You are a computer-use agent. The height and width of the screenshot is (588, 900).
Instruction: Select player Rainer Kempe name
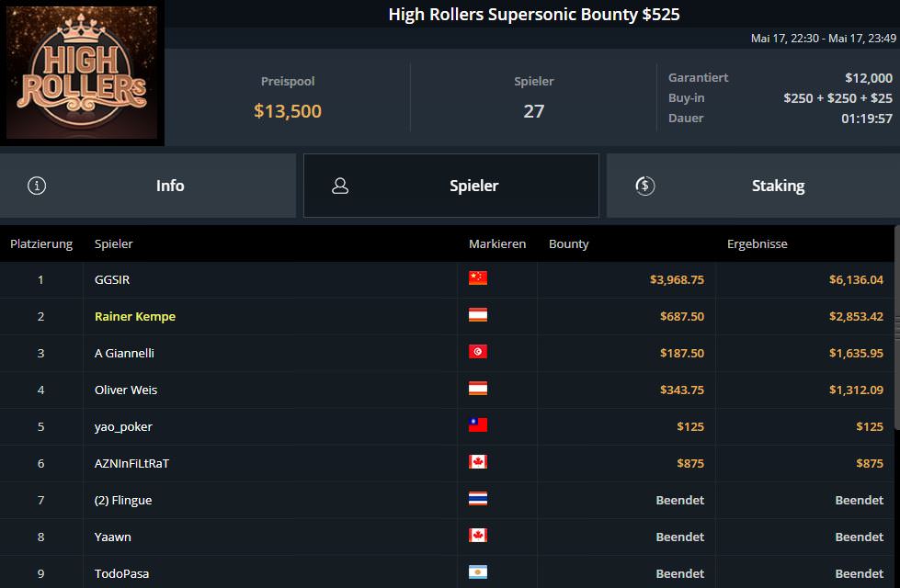click(x=135, y=316)
